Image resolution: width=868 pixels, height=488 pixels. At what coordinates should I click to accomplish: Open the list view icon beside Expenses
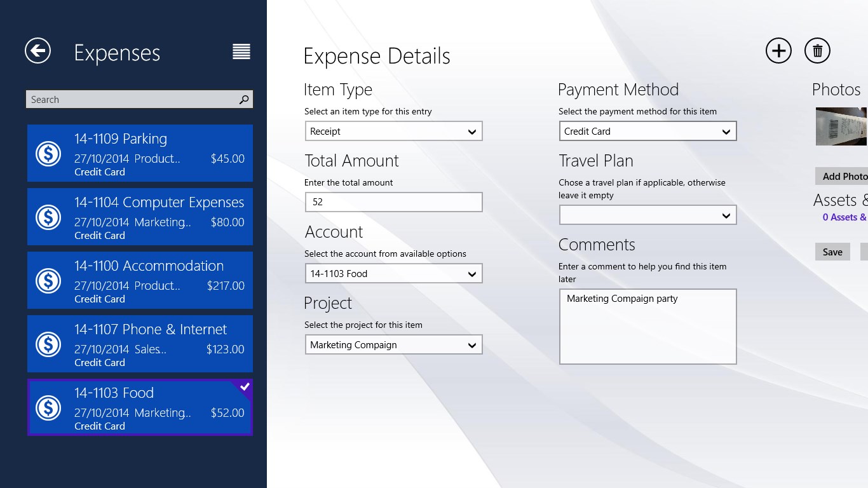pos(241,51)
